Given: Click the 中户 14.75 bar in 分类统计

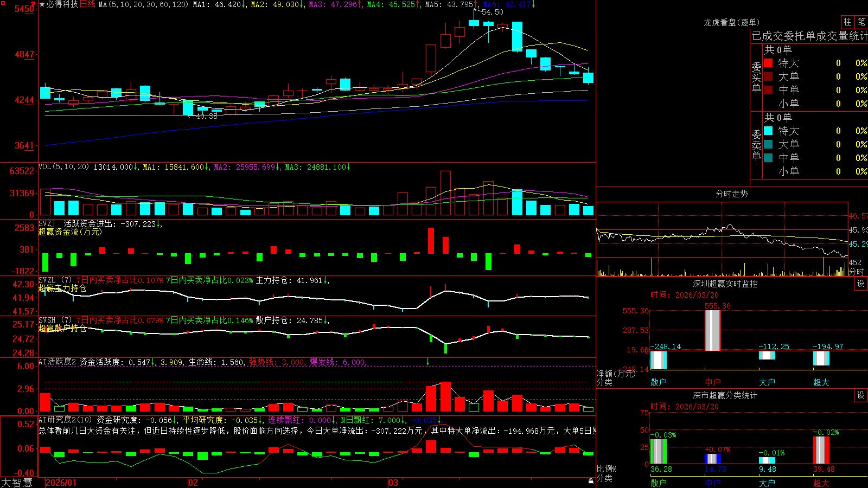Looking at the screenshot, I should coord(713,459).
